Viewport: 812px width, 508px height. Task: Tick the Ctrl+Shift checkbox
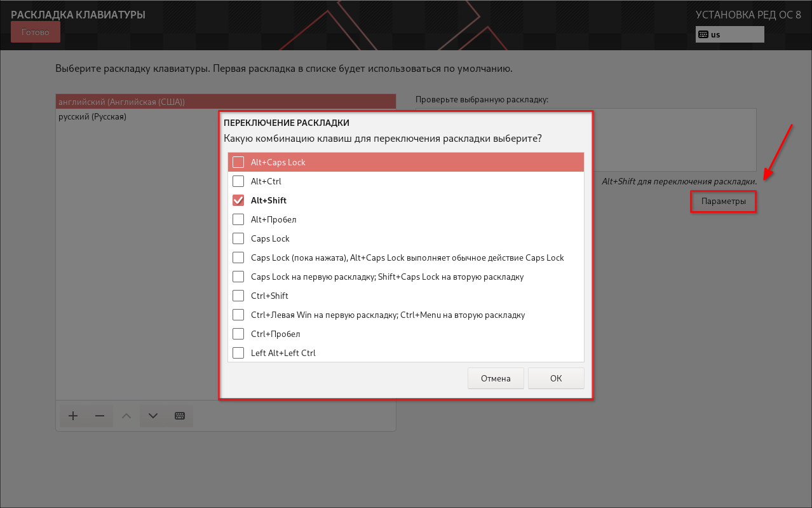[238, 296]
